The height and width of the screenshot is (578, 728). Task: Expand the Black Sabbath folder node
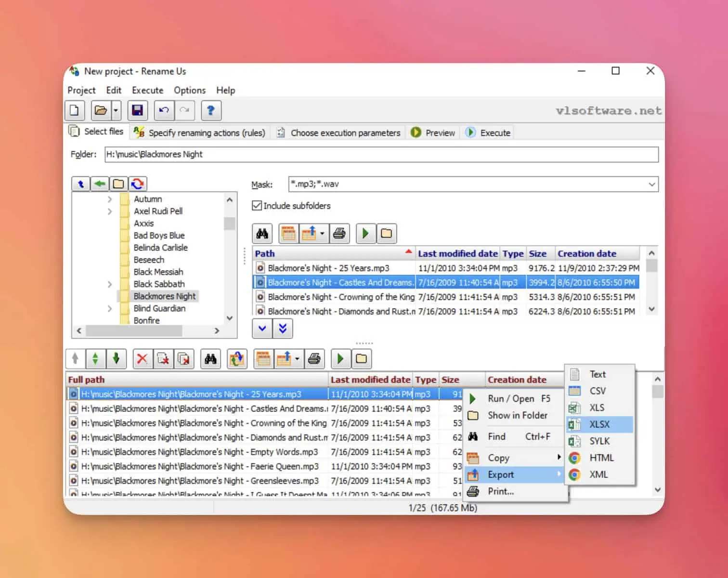[110, 284]
